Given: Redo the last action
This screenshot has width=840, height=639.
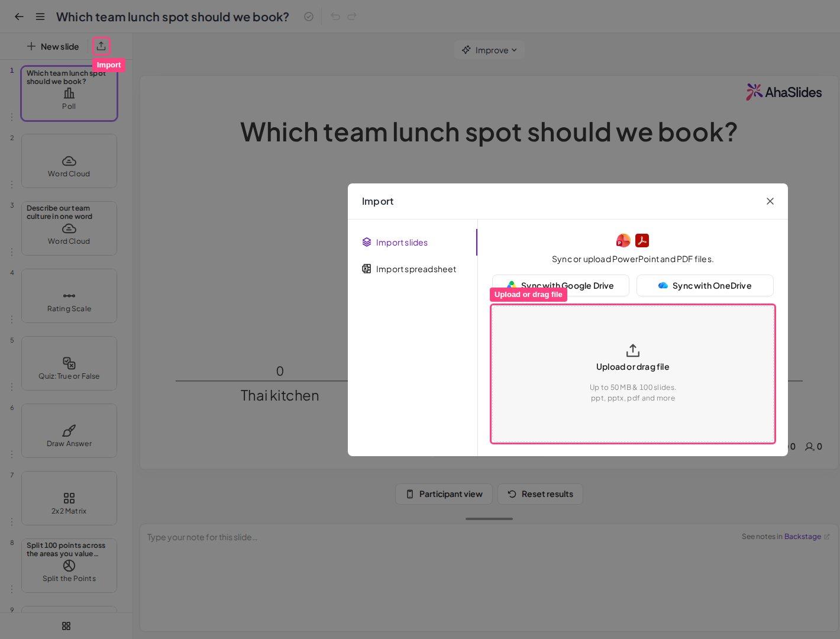Looking at the screenshot, I should tap(352, 17).
